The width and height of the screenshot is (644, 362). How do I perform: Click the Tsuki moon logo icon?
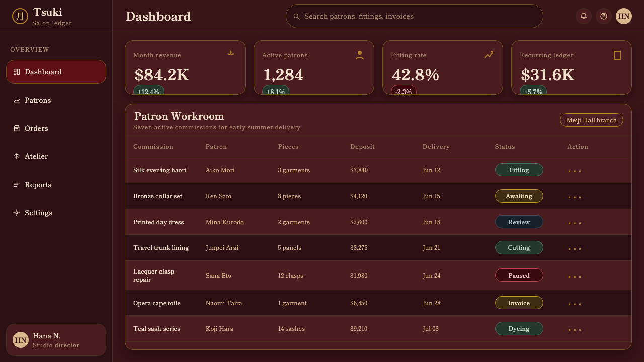pos(20,16)
